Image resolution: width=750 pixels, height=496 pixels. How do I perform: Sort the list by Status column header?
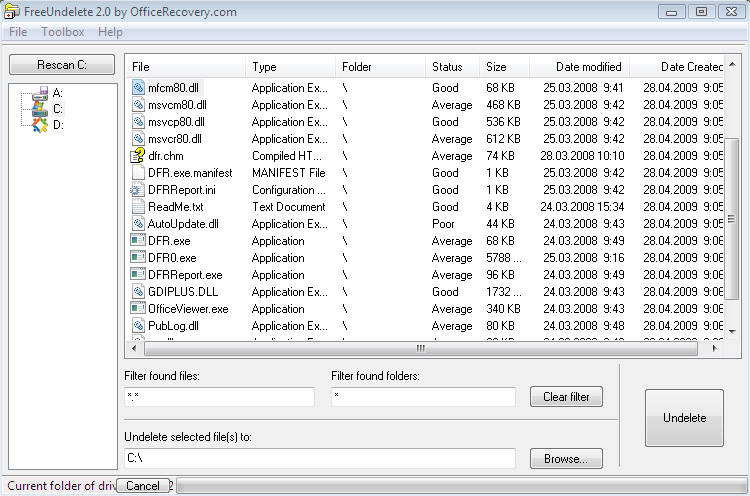coord(447,67)
